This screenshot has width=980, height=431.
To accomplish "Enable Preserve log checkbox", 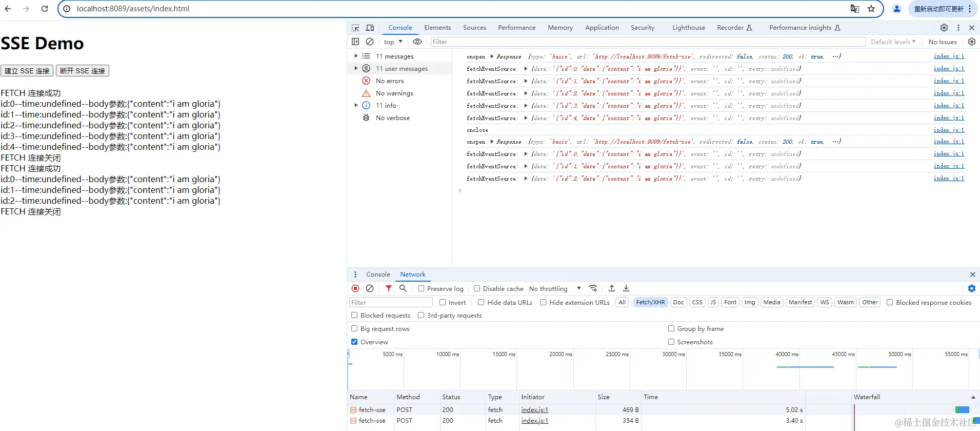I will 421,288.
